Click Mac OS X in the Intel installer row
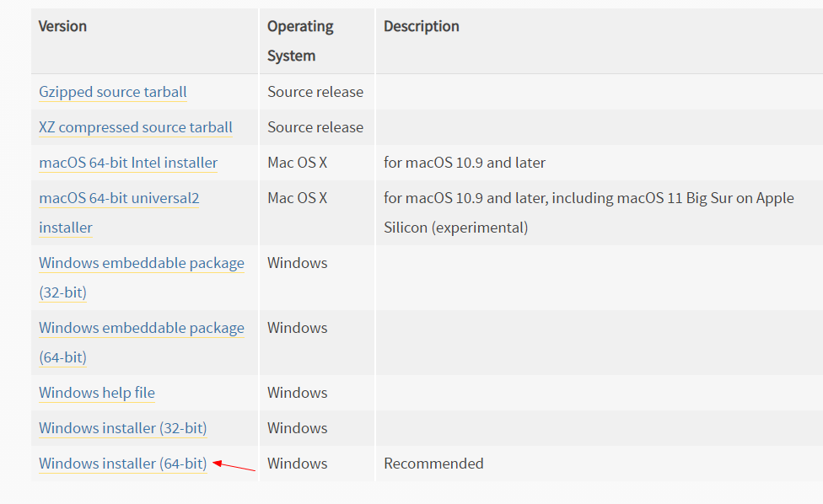Screen dimensions: 823x504 [x=298, y=163]
